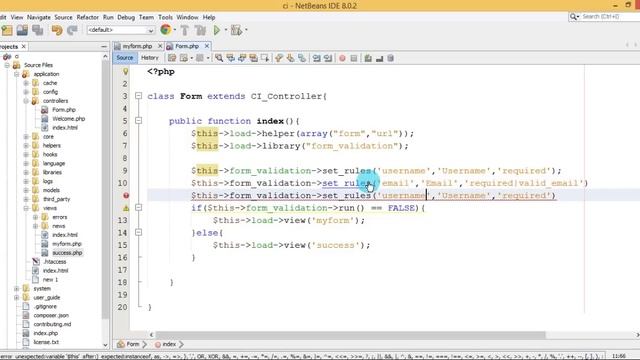Click the New Project toolbar icon

click(7, 30)
